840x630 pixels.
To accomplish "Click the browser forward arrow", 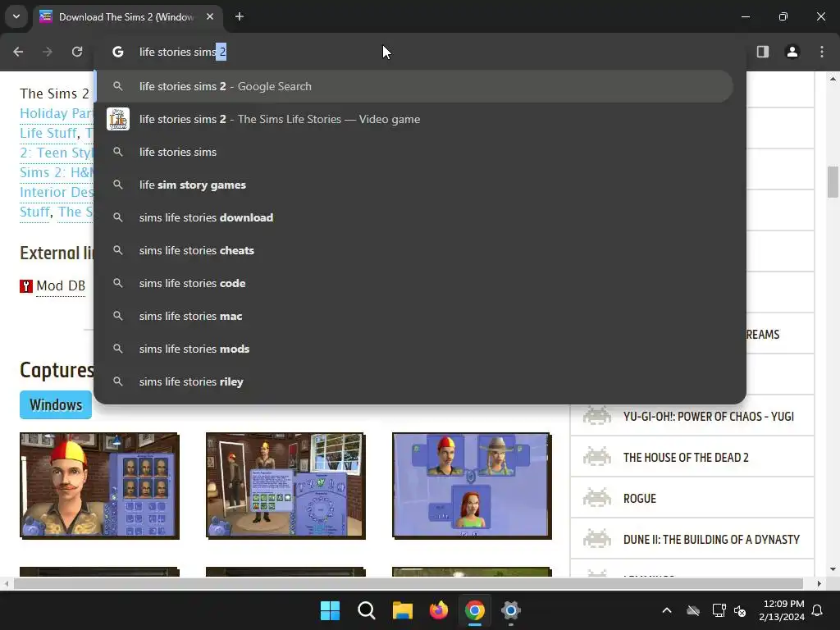I will point(48,52).
